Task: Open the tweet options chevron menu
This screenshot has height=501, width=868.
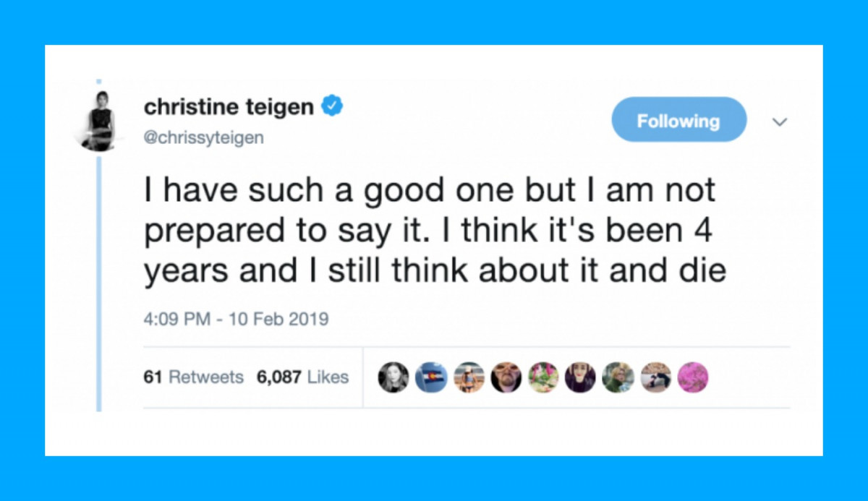Action: 780,122
